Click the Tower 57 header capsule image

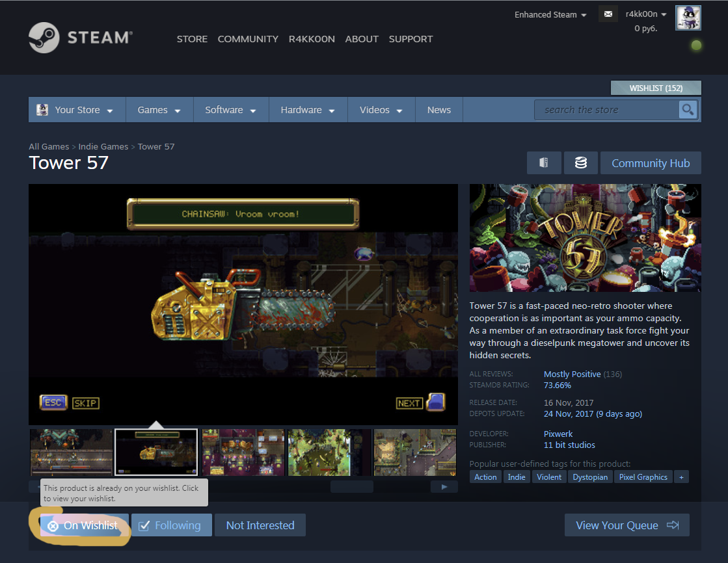[585, 238]
